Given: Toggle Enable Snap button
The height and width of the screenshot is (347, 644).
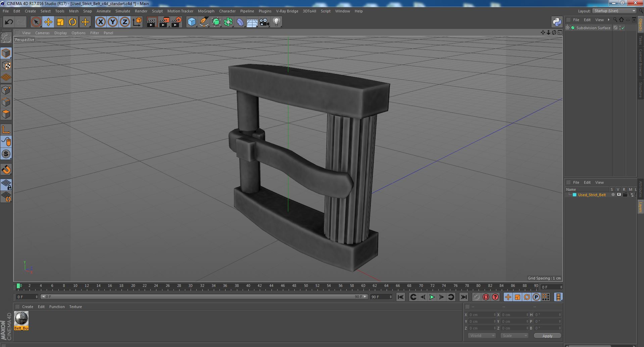Looking at the screenshot, I should (6, 170).
